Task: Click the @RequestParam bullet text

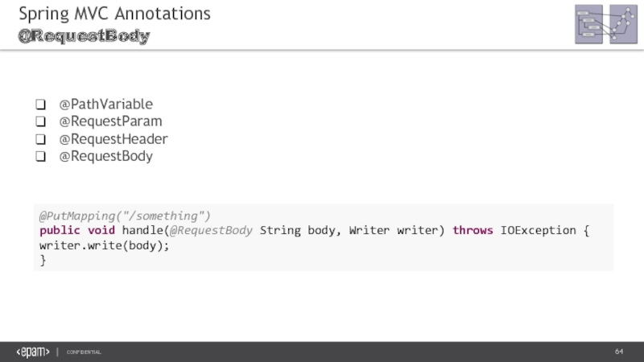Action: point(110,121)
